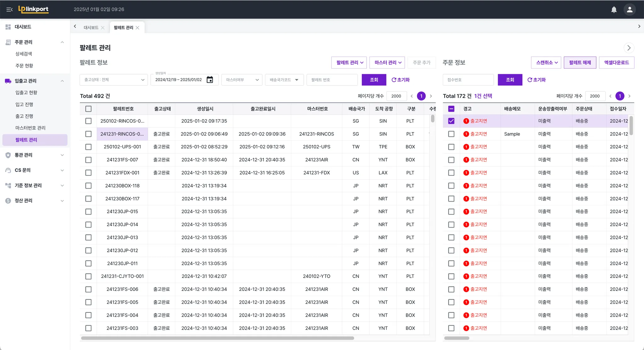The height and width of the screenshot is (350, 644).
Task: Click the round right-arrow panel expand icon
Action: pyautogui.click(x=629, y=48)
